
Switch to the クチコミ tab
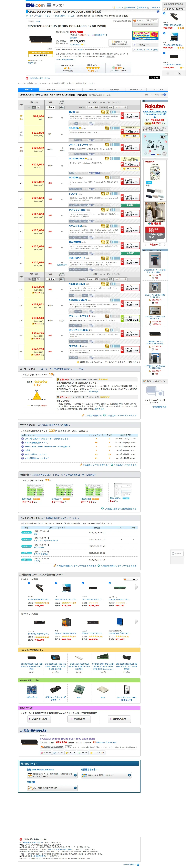93,90
